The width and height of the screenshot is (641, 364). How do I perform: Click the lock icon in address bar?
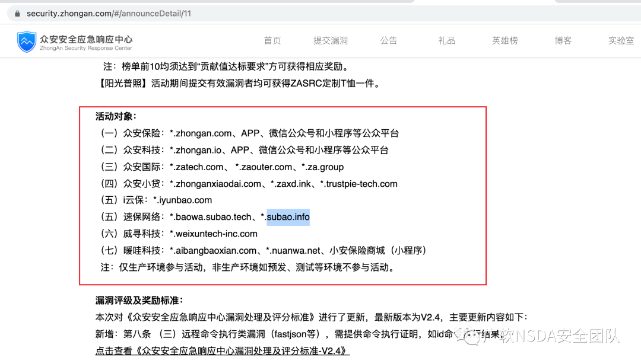17,14
